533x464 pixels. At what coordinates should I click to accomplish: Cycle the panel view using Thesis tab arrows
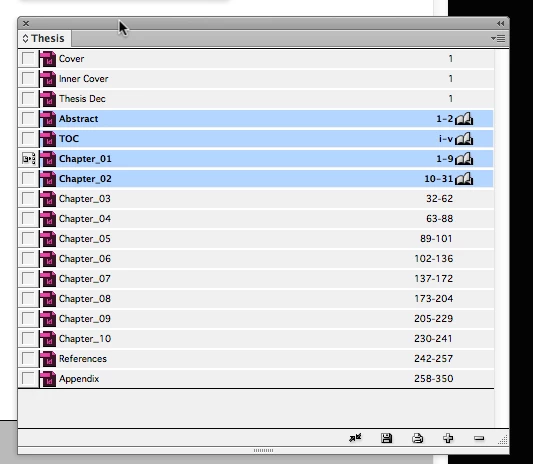[x=25, y=38]
